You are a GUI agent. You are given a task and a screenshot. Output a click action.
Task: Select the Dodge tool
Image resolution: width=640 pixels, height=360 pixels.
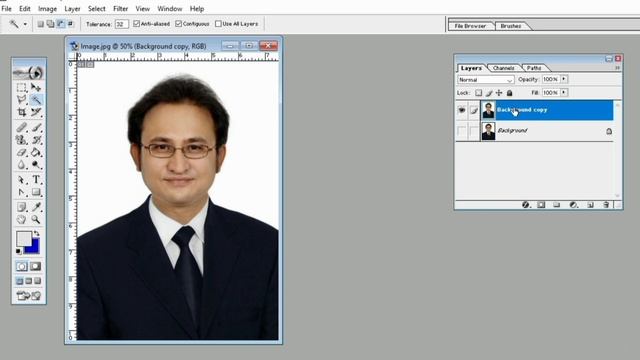(x=36, y=165)
